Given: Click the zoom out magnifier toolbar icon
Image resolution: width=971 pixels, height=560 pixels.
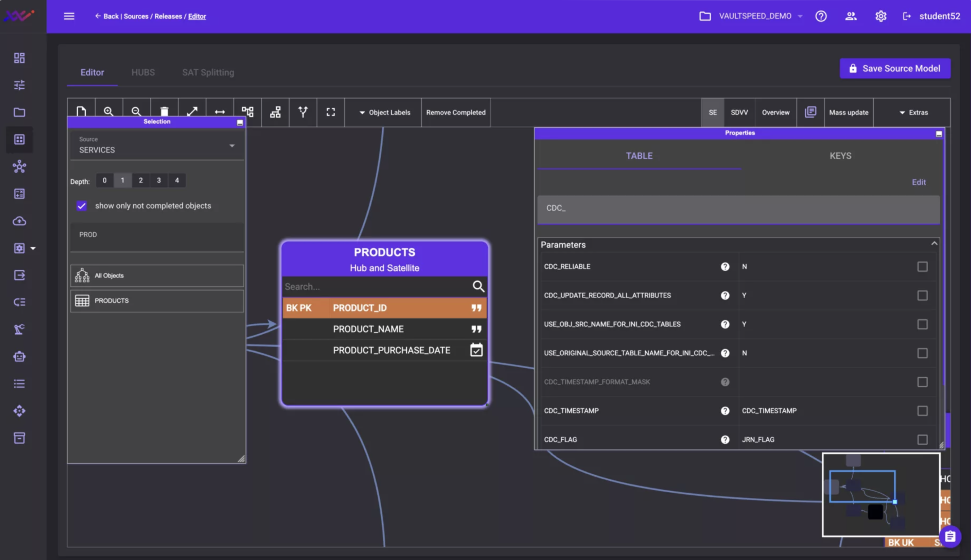Looking at the screenshot, I should pyautogui.click(x=136, y=111).
